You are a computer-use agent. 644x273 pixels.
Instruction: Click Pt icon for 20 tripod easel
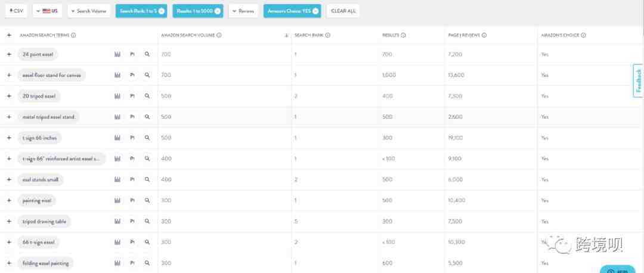coord(132,96)
